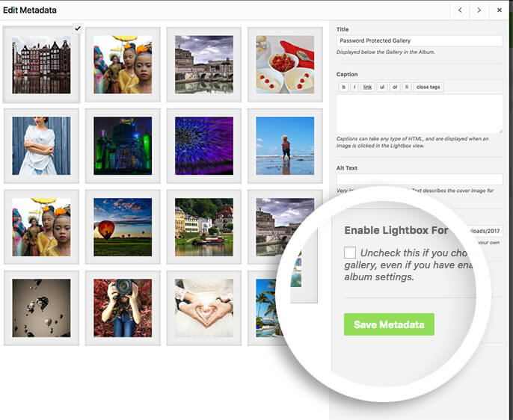This screenshot has height=420, width=513.
Task: Go to next item with right arrow
Action: point(479,10)
